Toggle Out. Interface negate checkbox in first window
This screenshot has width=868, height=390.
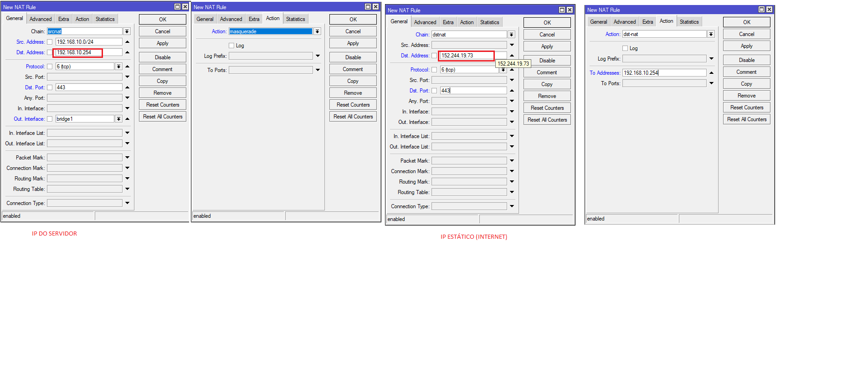tap(50, 119)
